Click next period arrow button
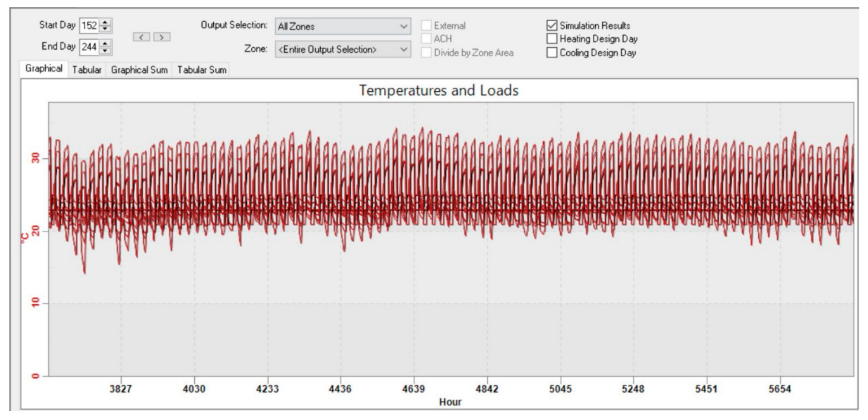The image size is (868, 420). [x=162, y=37]
